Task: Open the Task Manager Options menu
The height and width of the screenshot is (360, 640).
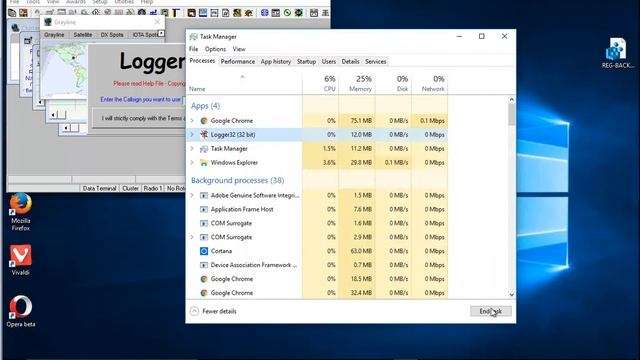Action: coord(215,49)
